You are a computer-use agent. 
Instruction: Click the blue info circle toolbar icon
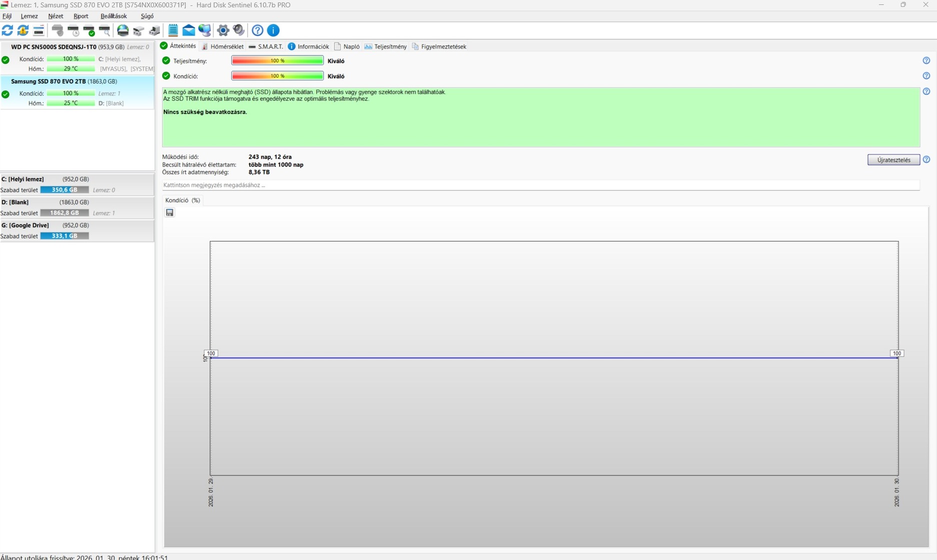click(273, 30)
